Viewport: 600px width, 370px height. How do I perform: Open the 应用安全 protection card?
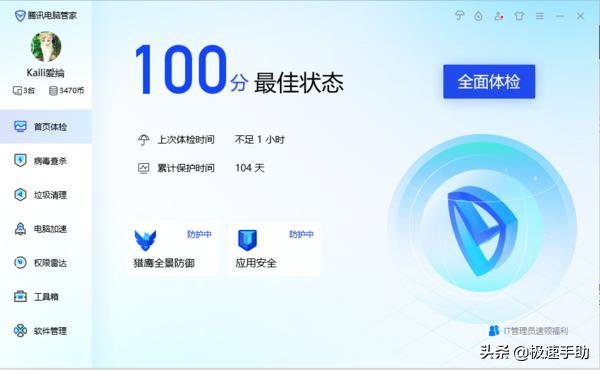275,248
